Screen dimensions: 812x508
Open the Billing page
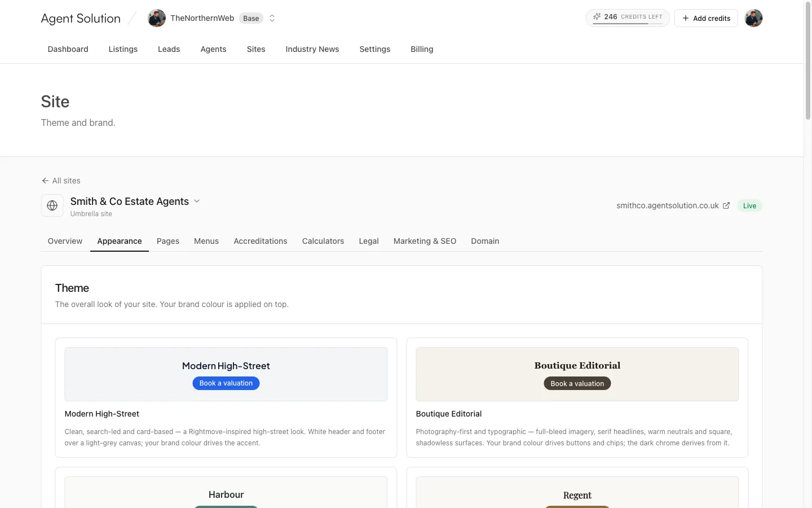(x=422, y=49)
